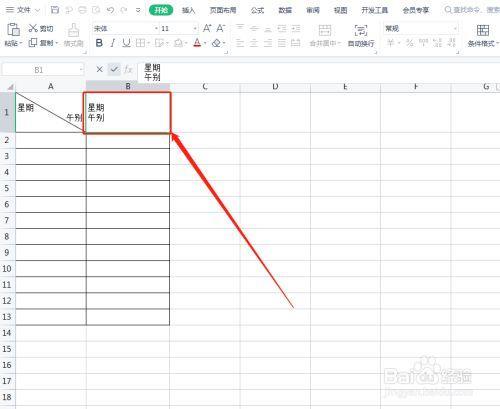The image size is (500, 409).
Task: Click the Copy (复制) icon
Action: [x=33, y=43]
